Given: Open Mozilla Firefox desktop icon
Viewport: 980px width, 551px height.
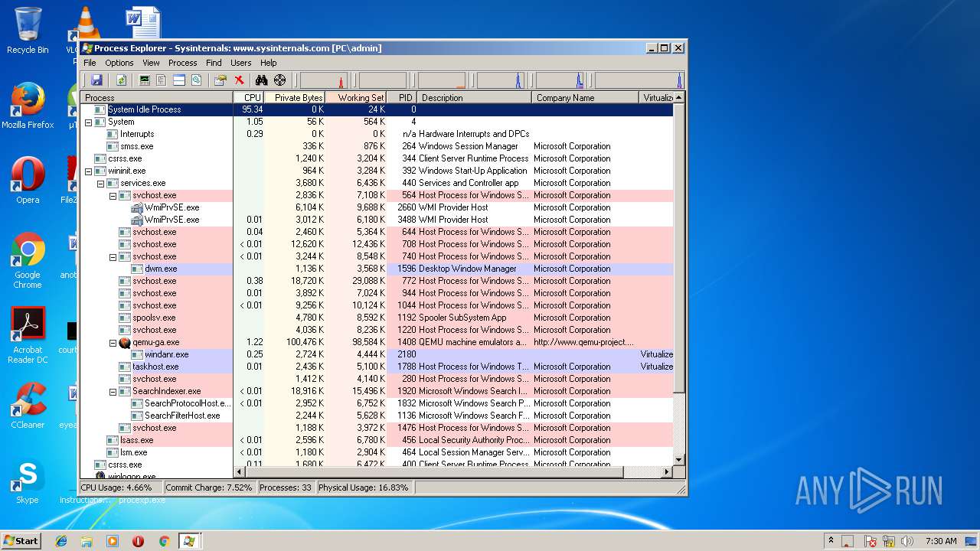Looking at the screenshot, I should click(x=28, y=106).
